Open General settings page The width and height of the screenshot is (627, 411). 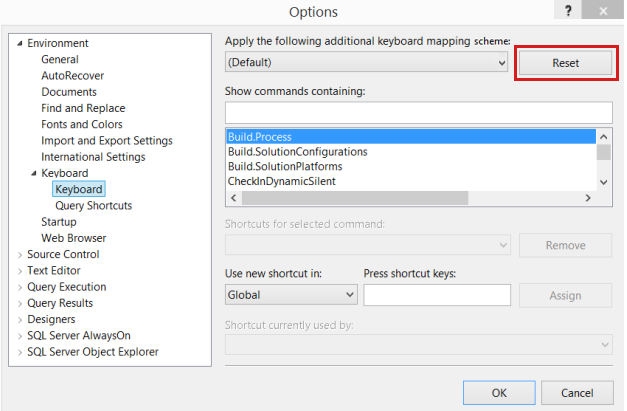pyautogui.click(x=60, y=59)
